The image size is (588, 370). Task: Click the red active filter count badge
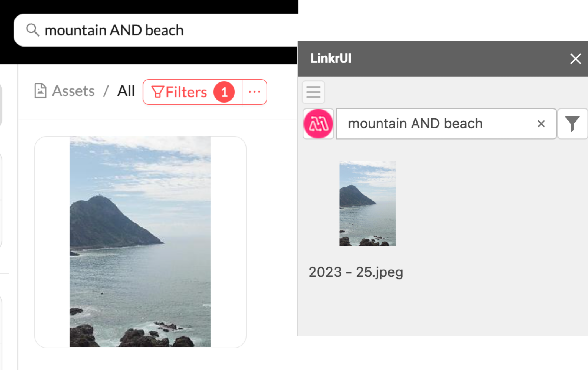[224, 92]
